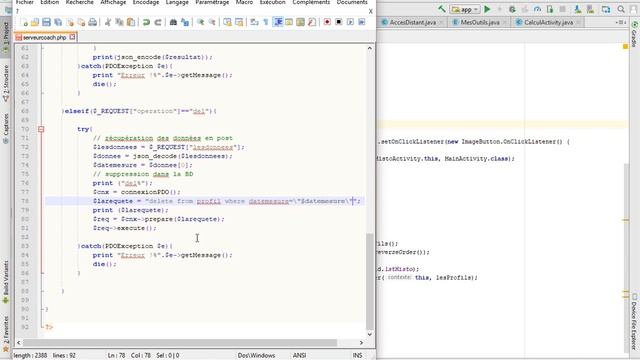Click the Save All icon
The width and height of the screenshot is (640, 360).
pos(58,22)
